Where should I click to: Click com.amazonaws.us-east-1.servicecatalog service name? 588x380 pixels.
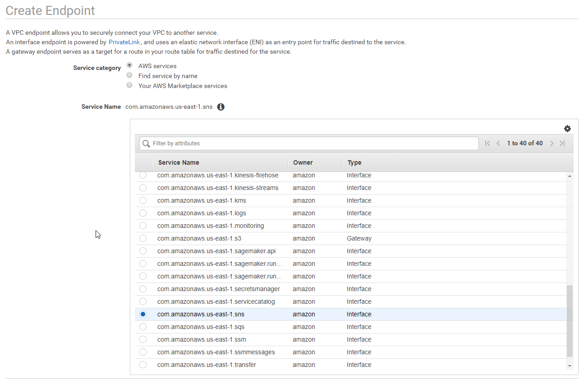coord(216,301)
